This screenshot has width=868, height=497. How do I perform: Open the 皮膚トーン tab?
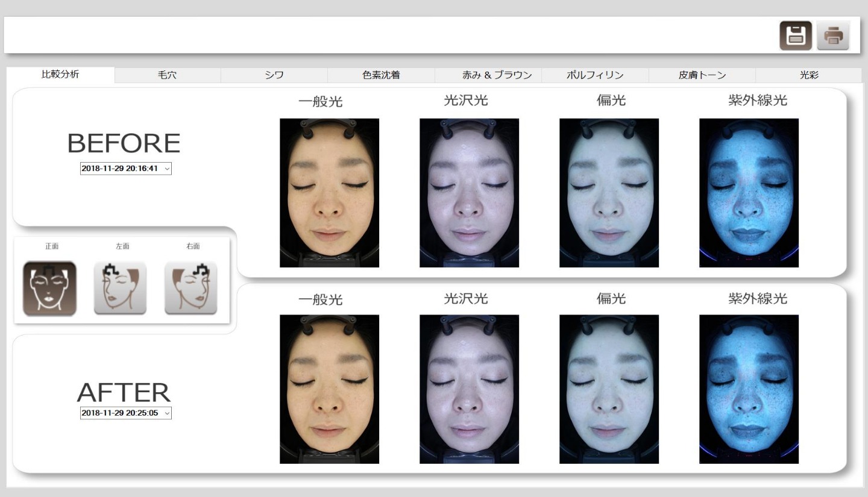coord(702,75)
